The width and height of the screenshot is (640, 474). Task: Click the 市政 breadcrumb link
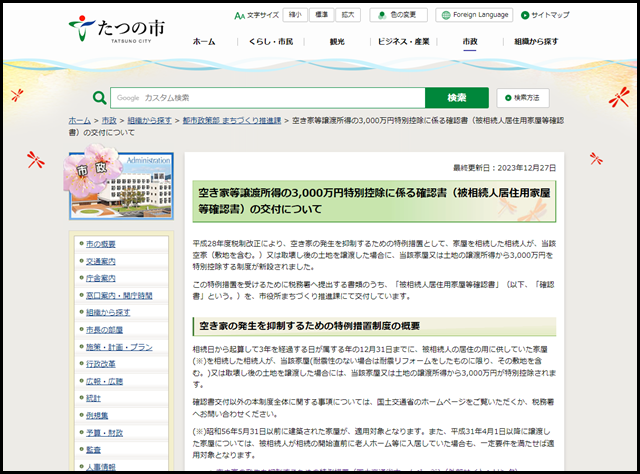pos(109,120)
